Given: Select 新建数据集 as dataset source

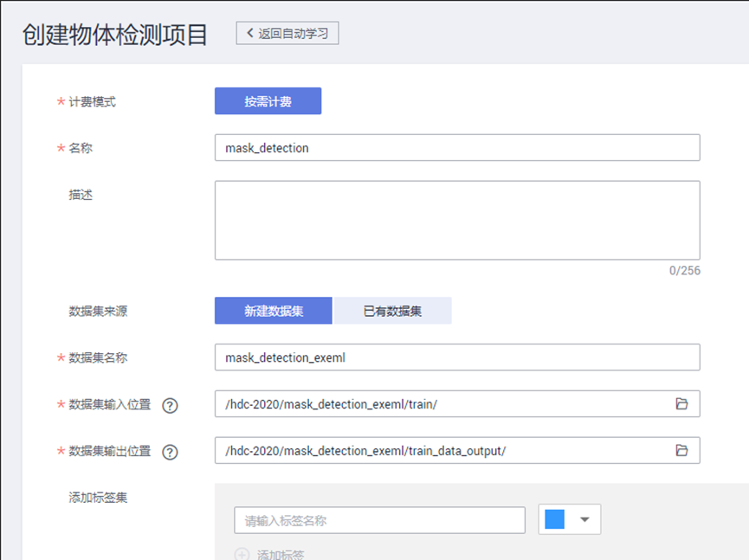Looking at the screenshot, I should click(x=274, y=311).
